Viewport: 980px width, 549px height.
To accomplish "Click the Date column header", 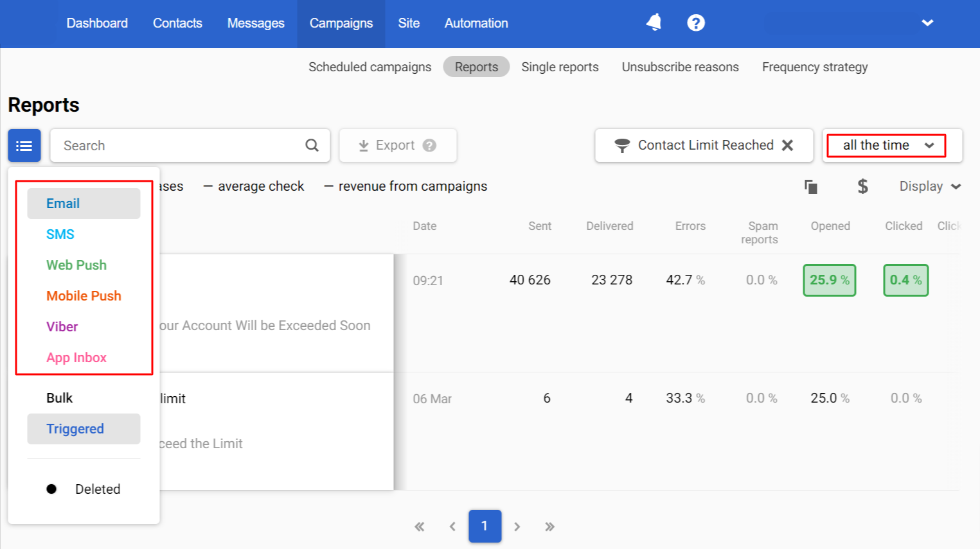I will (x=425, y=226).
